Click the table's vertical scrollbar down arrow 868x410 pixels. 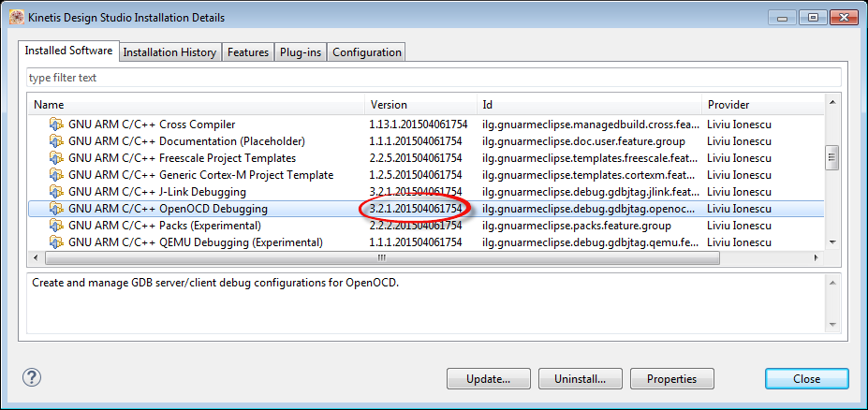pyautogui.click(x=831, y=242)
